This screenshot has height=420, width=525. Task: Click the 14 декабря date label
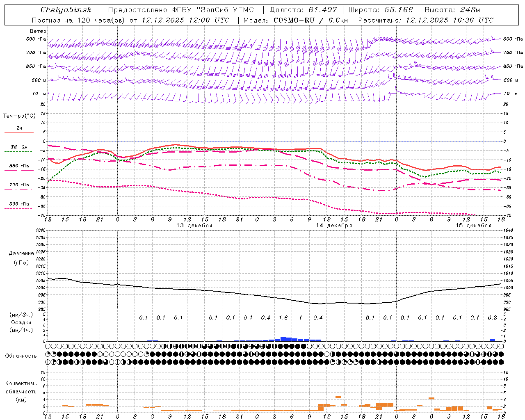(334, 226)
